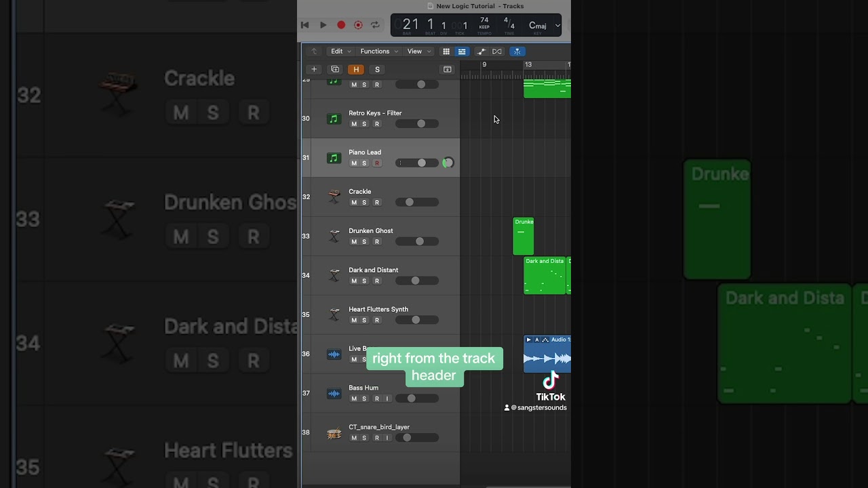
Task: Open the LCD display mode dropdown arrow
Action: tap(557, 26)
